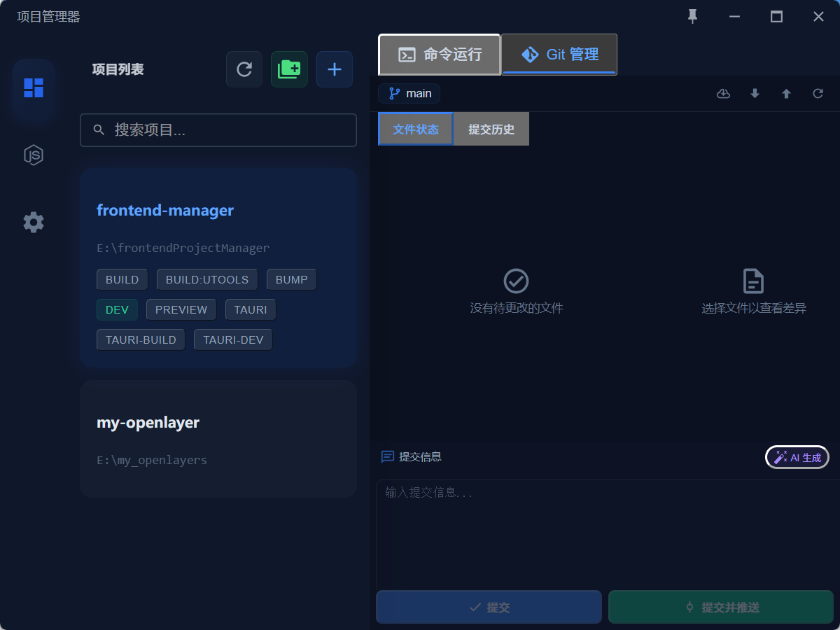Screen dimensions: 840x630
Task: Click the 项目列表 heading
Action: (x=118, y=69)
